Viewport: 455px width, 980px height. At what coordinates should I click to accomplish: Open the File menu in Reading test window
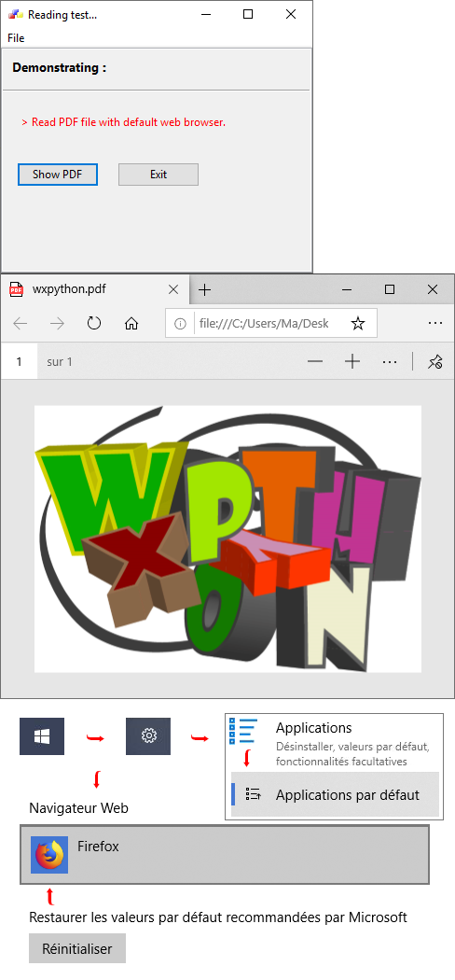click(16, 38)
